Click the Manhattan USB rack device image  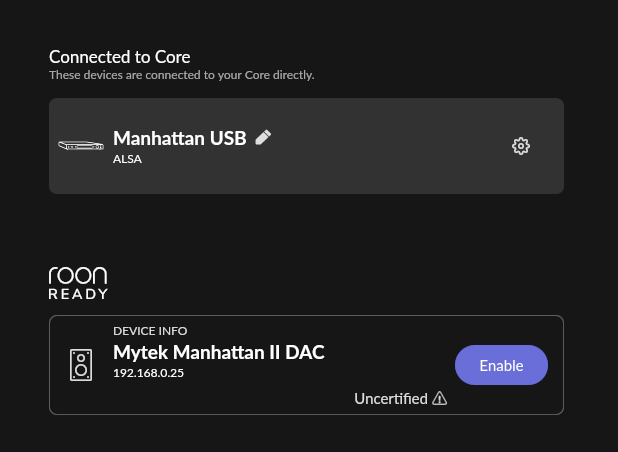81,146
